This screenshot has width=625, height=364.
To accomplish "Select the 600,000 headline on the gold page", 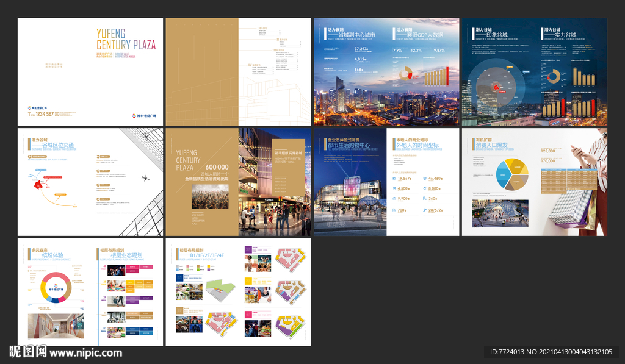I will (217, 166).
